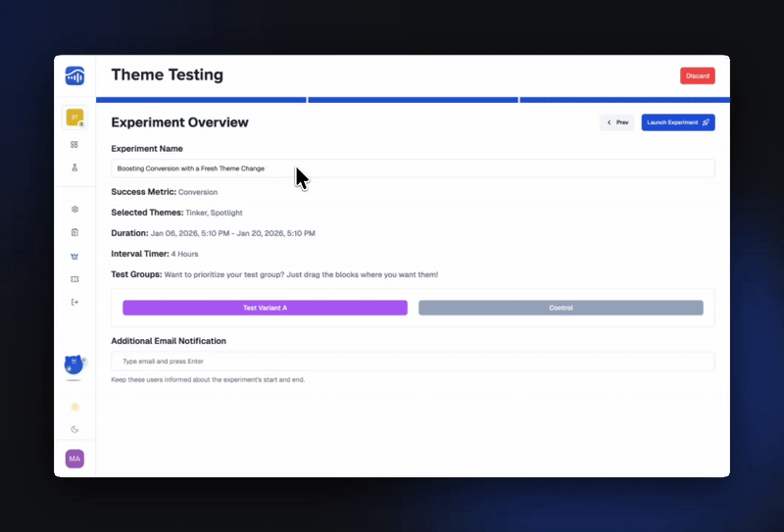Click the logout arrow icon

pyautogui.click(x=74, y=302)
